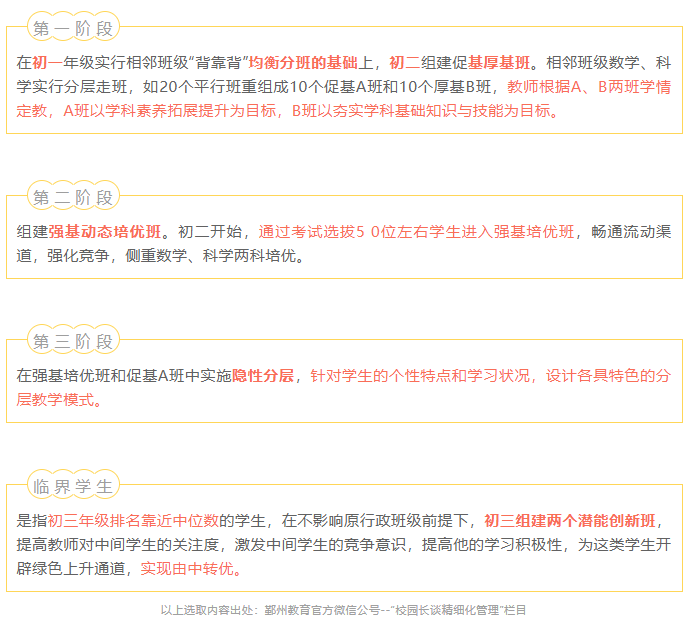This screenshot has height=627, width=687.
Task: Click red text 教师根据A、B两班学情
Action: click(589, 87)
